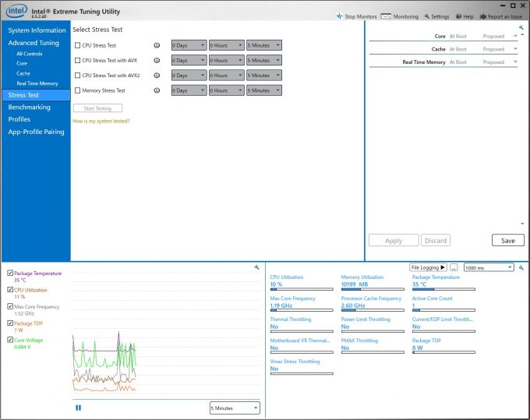Open App-Profile Pairing section

click(x=36, y=132)
